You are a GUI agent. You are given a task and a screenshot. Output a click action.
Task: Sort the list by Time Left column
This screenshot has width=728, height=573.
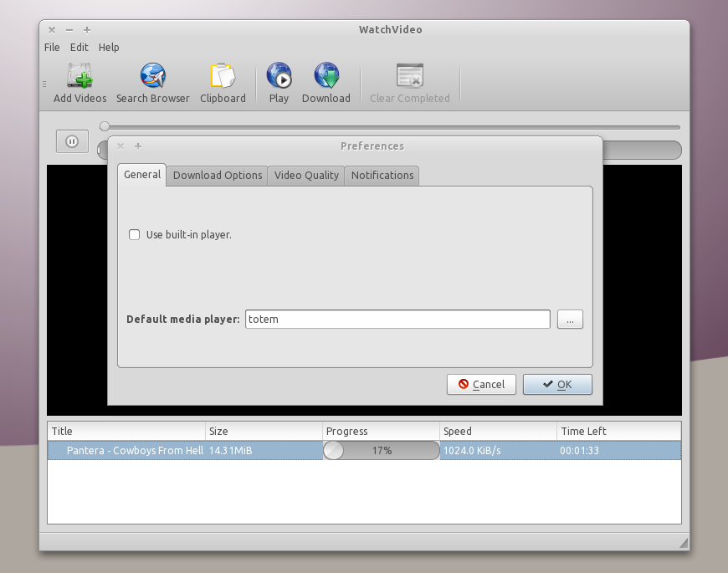click(619, 431)
